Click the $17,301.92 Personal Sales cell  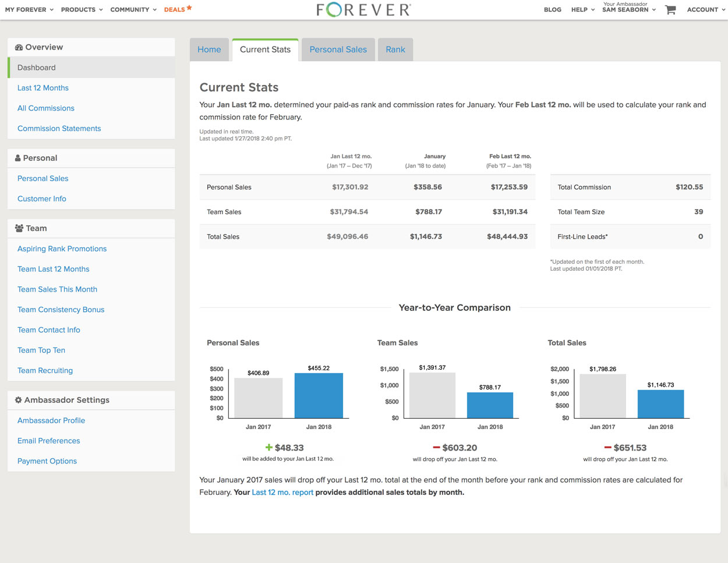point(350,187)
